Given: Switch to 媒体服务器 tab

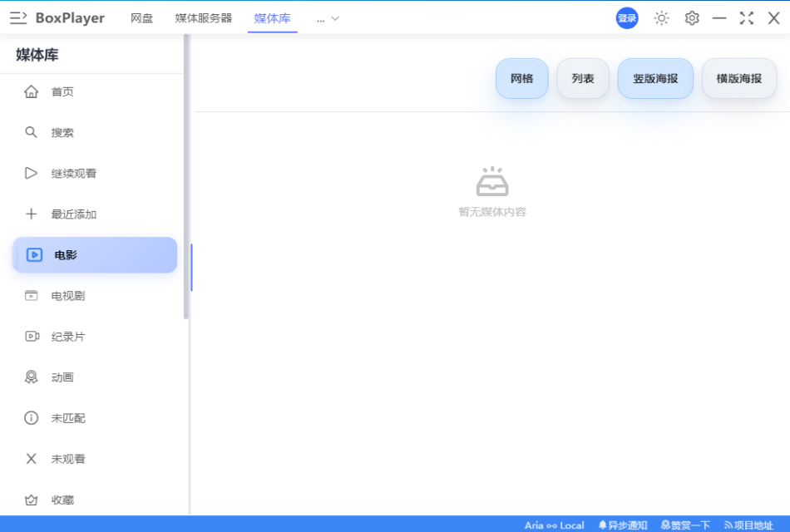Looking at the screenshot, I should click(x=204, y=18).
